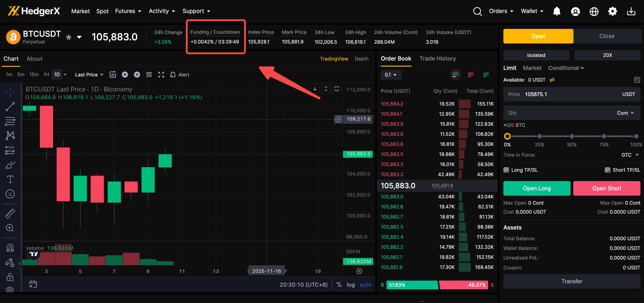Click the Transfer button
Viewport: 644px width, 303px height.
[571, 281]
